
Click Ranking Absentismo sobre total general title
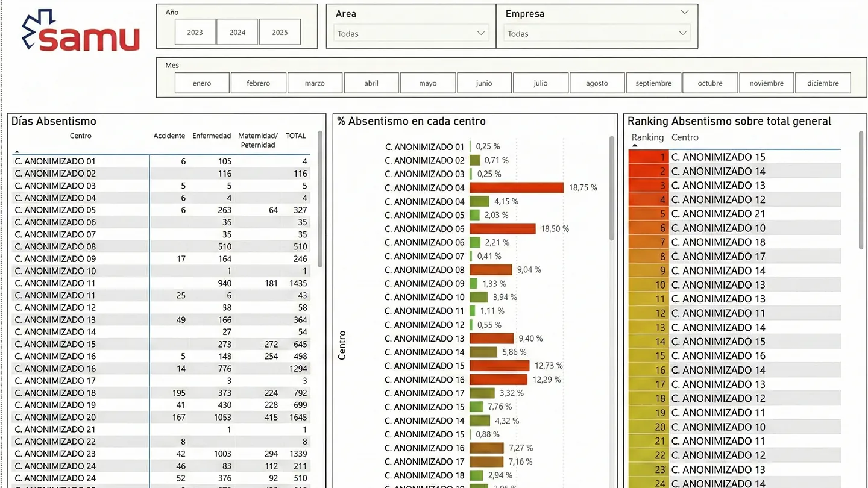point(729,121)
